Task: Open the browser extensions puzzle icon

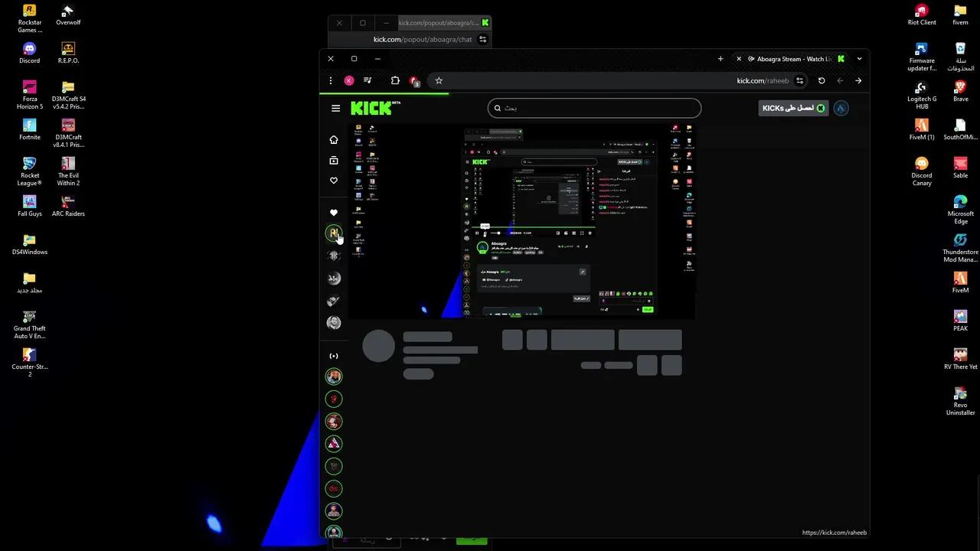Action: coord(395,80)
